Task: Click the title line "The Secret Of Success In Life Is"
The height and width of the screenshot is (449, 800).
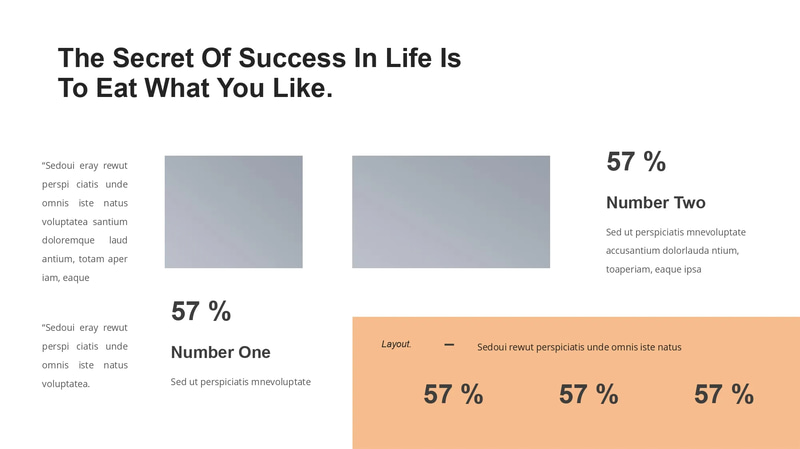Action: pos(259,58)
